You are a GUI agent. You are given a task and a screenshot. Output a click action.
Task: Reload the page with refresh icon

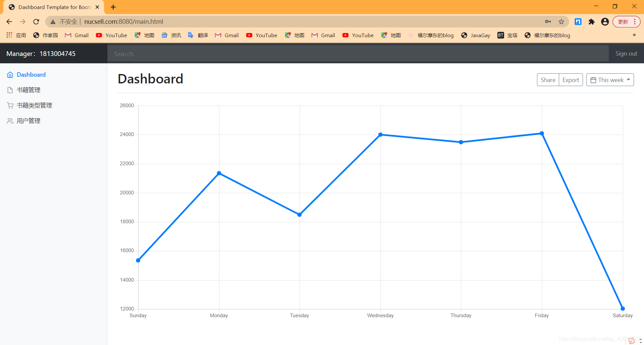tap(36, 21)
